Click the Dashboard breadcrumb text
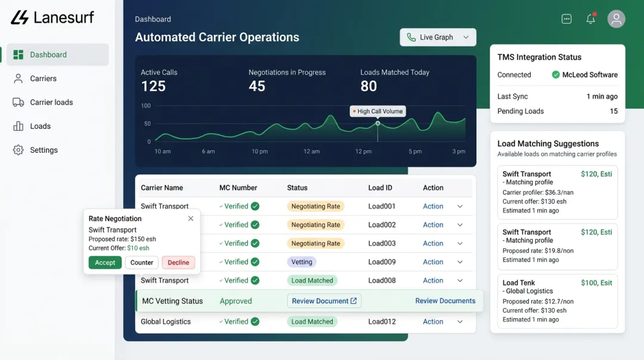Image resolution: width=644 pixels, height=360 pixels. (153, 19)
